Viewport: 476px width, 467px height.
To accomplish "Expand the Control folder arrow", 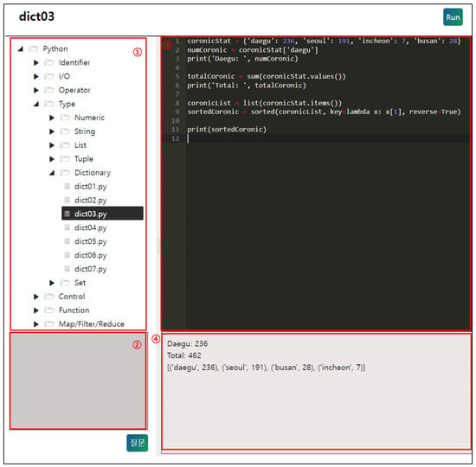I will [36, 297].
